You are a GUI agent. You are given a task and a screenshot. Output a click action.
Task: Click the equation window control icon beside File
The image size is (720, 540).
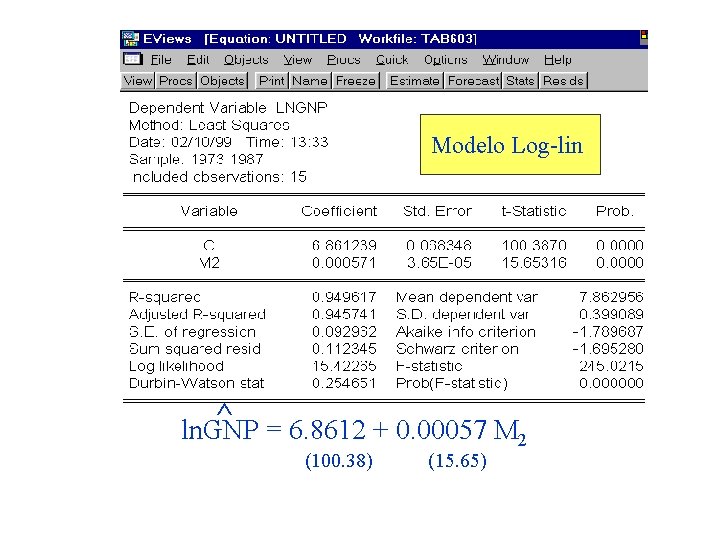(133, 59)
